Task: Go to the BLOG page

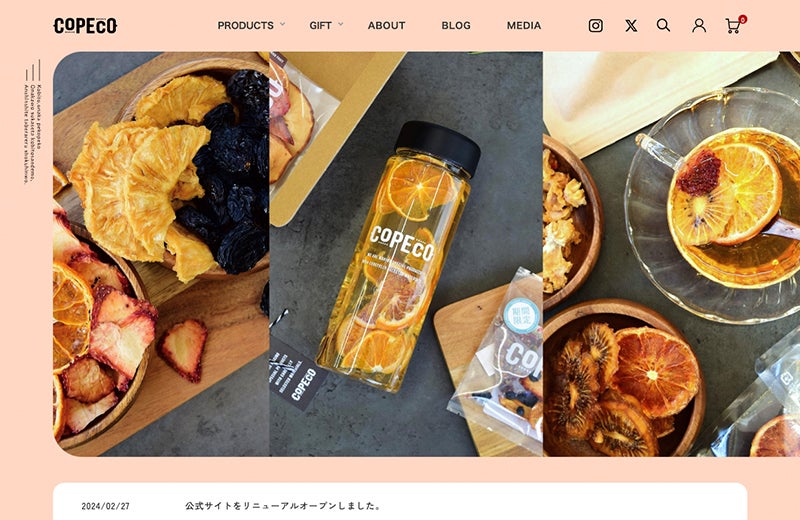Action: tap(456, 26)
